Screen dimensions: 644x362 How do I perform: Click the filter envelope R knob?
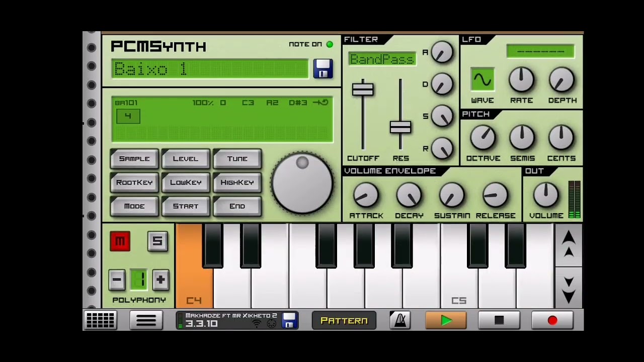click(442, 148)
